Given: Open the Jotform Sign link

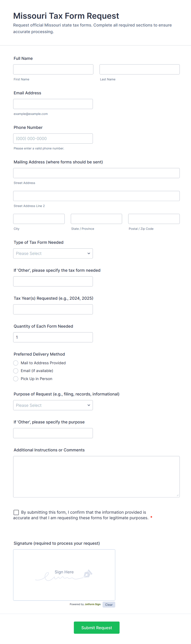Looking at the screenshot, I should click(x=92, y=604).
